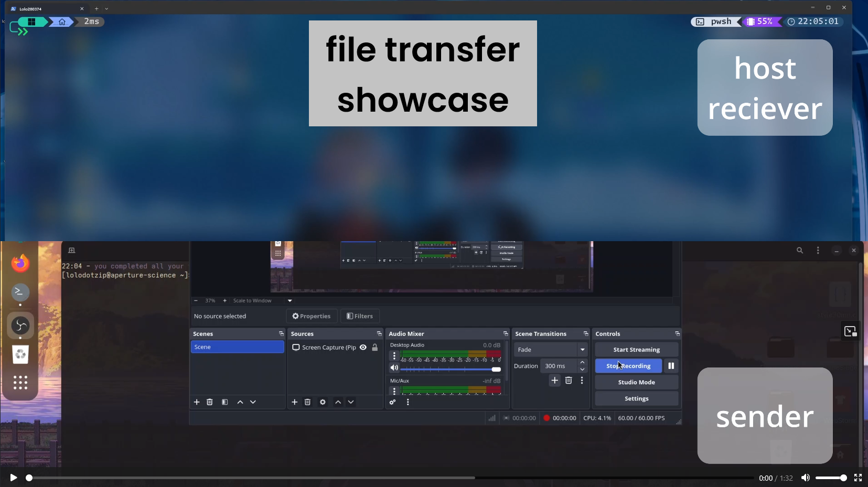Expand the Fade transition dropdown
868x487 pixels.
click(582, 350)
